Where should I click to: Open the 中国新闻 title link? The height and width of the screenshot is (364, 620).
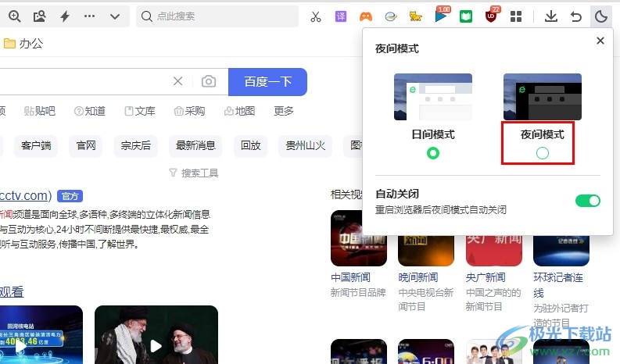pos(350,277)
